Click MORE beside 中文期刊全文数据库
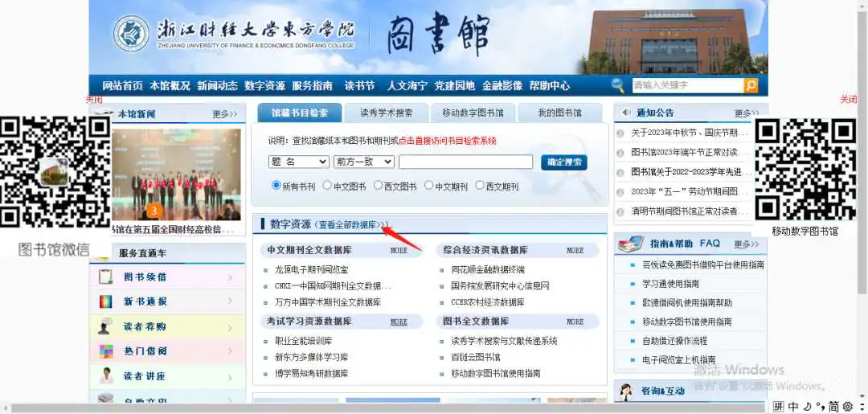868x414 pixels. click(399, 251)
